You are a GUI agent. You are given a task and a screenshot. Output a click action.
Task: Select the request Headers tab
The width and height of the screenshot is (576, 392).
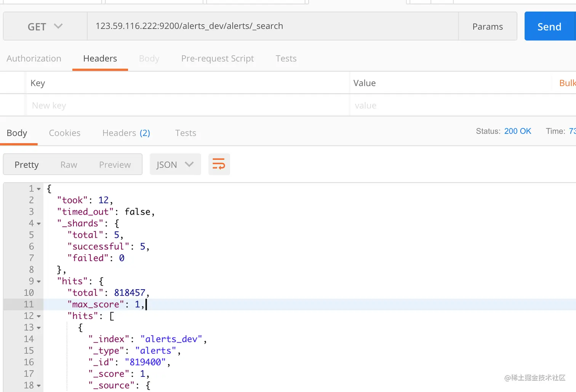click(100, 58)
